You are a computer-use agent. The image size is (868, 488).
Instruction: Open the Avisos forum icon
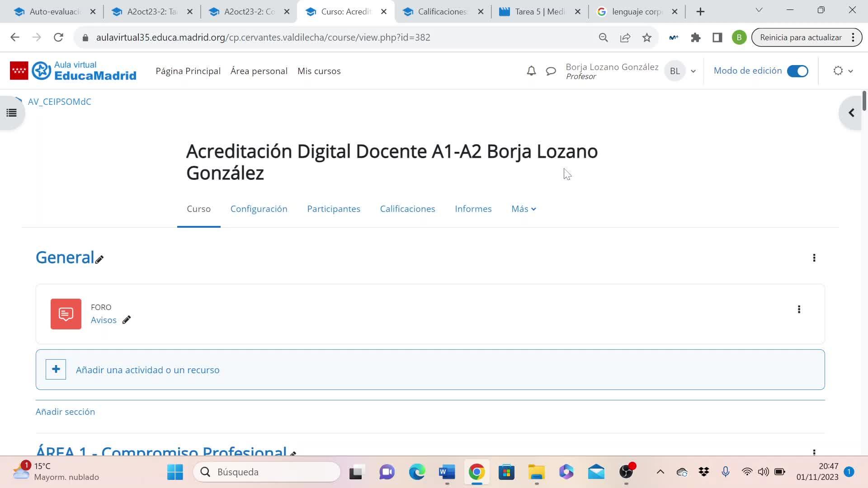pos(66,314)
